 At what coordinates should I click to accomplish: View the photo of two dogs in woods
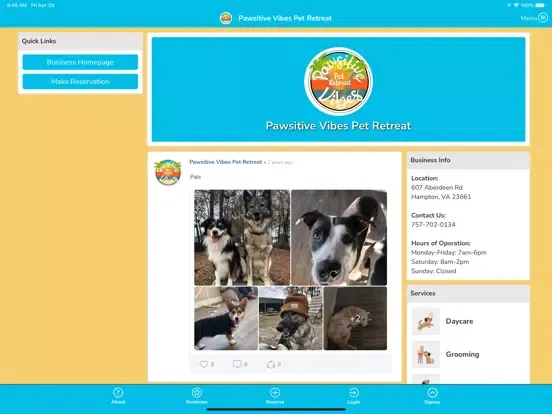point(242,238)
